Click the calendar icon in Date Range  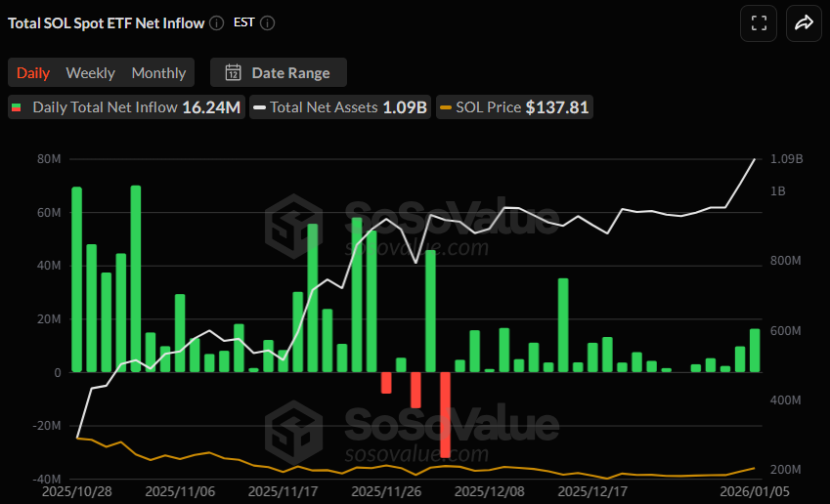tap(234, 72)
